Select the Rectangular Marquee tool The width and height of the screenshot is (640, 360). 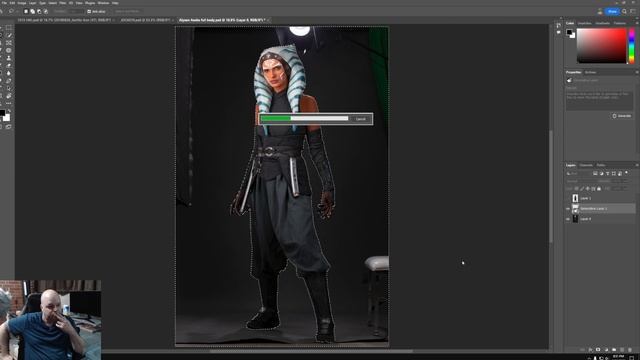[x=9, y=27]
